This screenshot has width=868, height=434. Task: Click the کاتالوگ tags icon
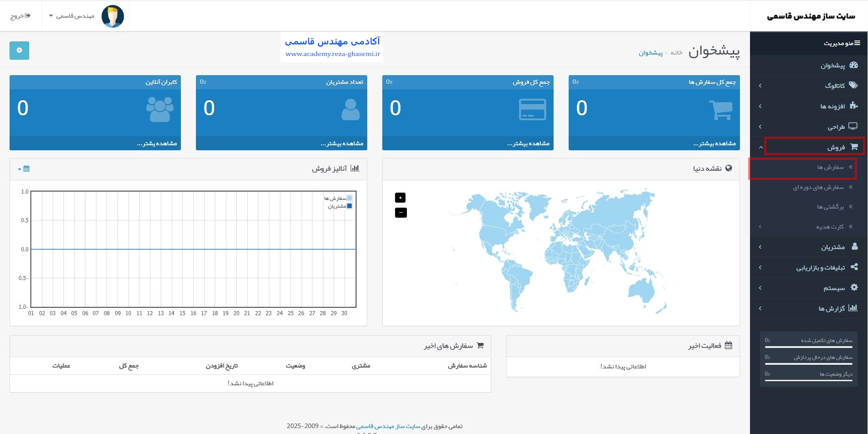(853, 85)
